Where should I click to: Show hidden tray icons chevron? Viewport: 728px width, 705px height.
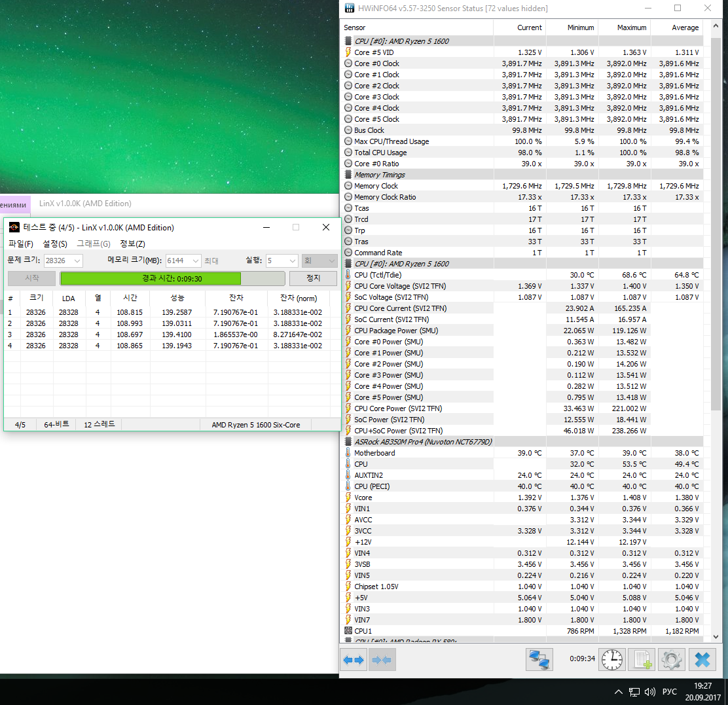pyautogui.click(x=619, y=691)
